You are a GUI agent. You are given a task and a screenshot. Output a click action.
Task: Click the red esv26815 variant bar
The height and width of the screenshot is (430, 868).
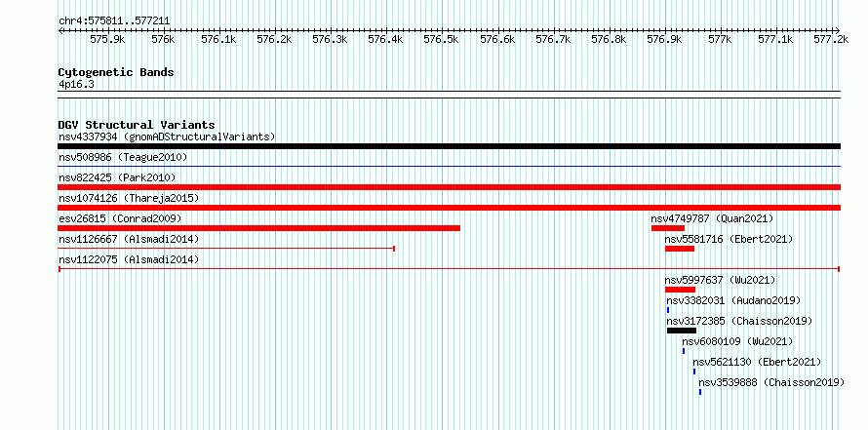(259, 228)
